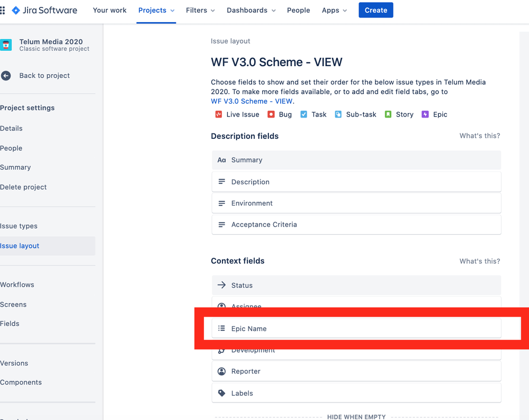Select the Acceptance Criteria field row
This screenshot has height=420, width=529.
click(x=356, y=225)
